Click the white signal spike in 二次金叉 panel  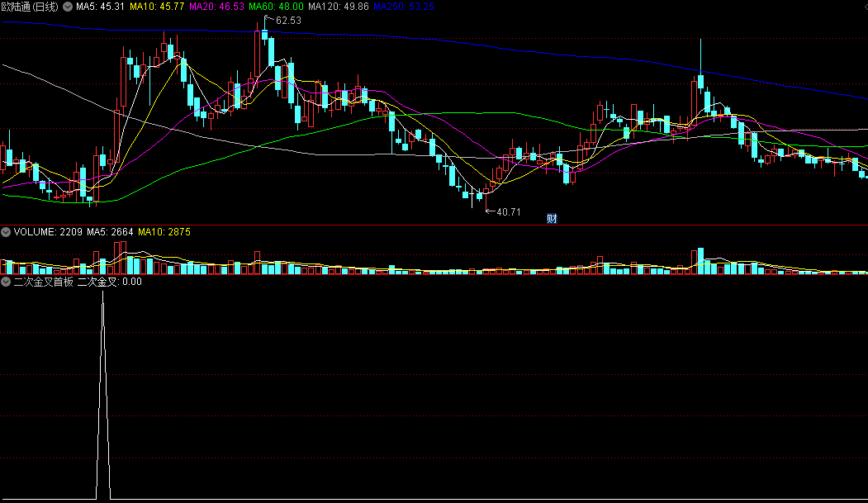103,395
